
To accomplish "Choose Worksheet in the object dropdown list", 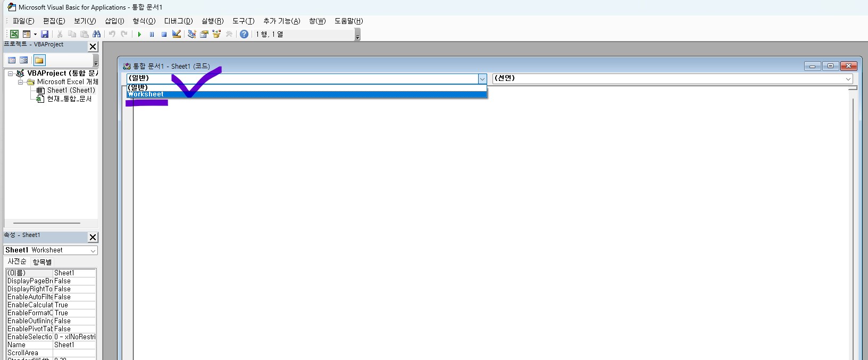I will [307, 94].
